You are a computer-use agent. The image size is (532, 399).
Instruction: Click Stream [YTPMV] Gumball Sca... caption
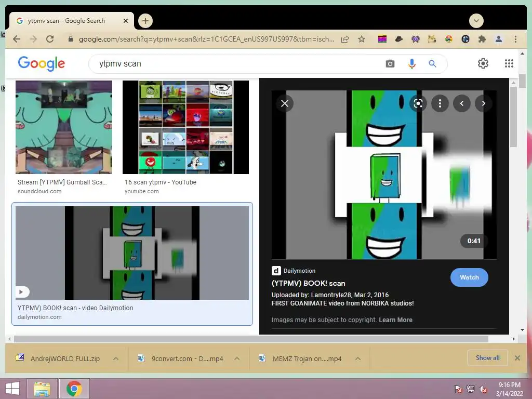point(62,182)
